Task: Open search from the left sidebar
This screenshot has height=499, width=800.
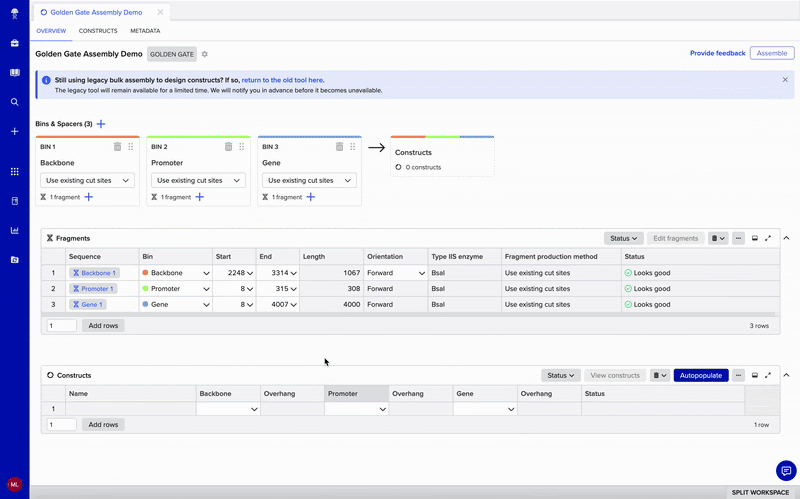Action: [x=14, y=102]
